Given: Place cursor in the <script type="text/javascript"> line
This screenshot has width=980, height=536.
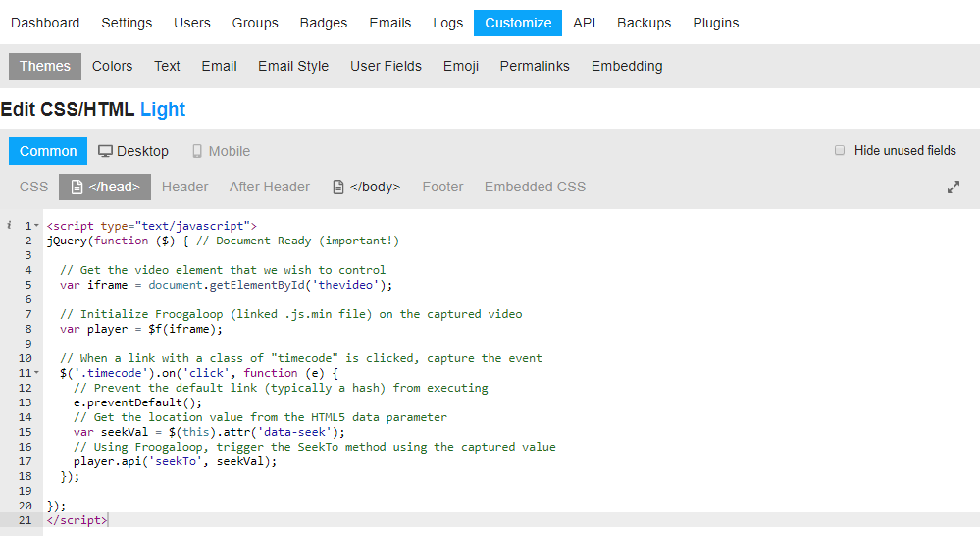Looking at the screenshot, I should pyautogui.click(x=151, y=226).
